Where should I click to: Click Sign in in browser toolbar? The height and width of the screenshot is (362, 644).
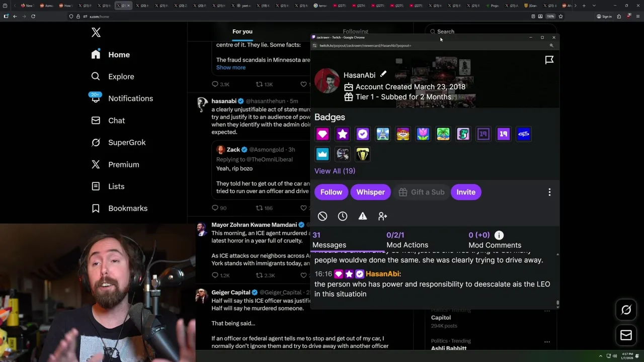pos(604,17)
